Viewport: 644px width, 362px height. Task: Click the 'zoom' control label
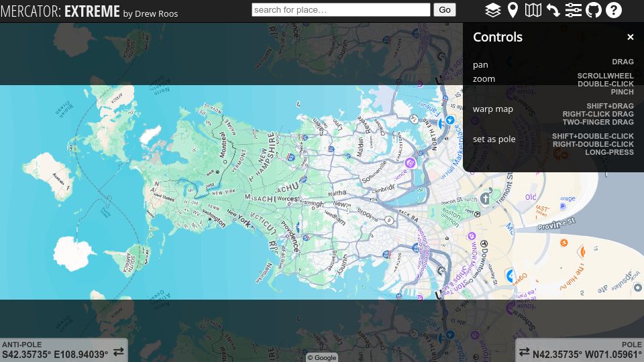pyautogui.click(x=484, y=79)
